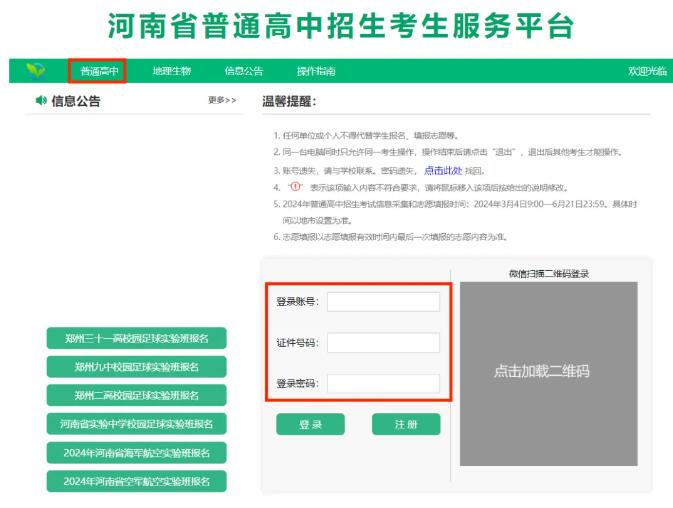Click the 注册 button
673x508 pixels.
(x=406, y=424)
